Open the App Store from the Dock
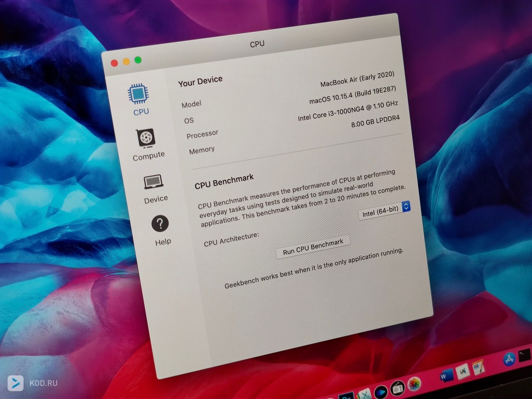This screenshot has height=399, width=532. click(x=509, y=359)
